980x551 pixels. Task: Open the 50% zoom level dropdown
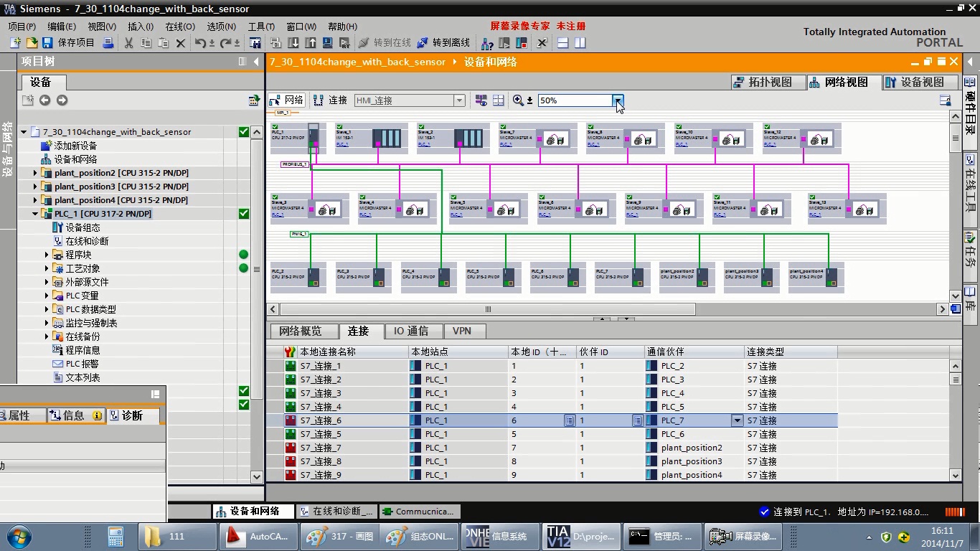coord(618,100)
